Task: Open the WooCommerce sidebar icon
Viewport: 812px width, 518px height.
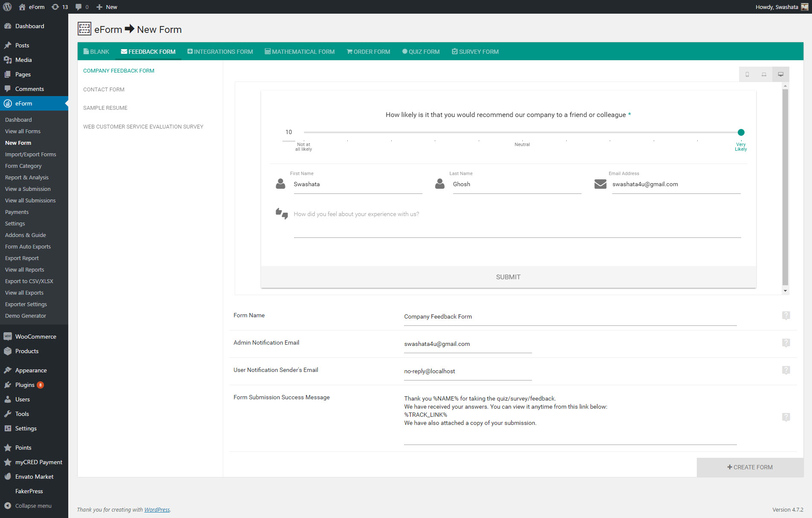Action: 8,337
